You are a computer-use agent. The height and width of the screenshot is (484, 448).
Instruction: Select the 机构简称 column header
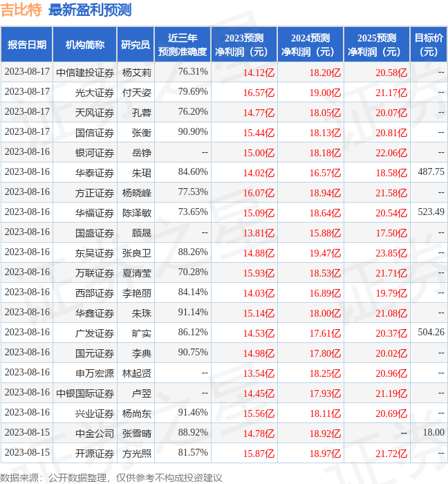pyautogui.click(x=85, y=45)
